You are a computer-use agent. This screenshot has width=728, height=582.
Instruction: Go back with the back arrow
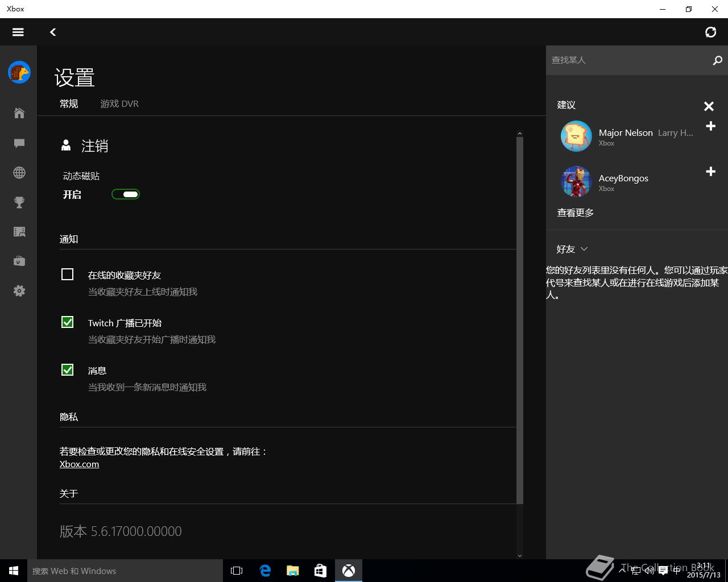tap(53, 32)
